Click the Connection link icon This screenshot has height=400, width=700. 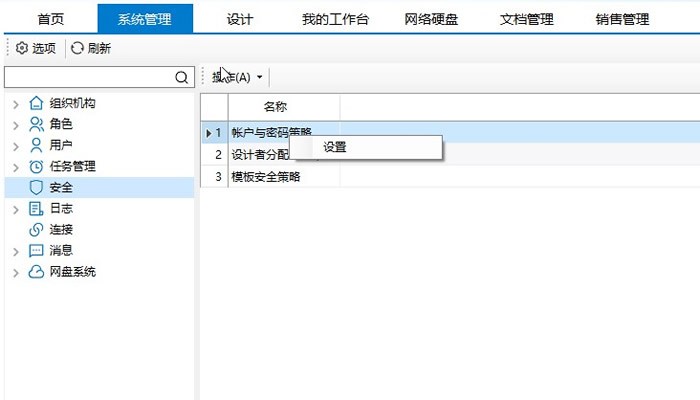pos(36,229)
